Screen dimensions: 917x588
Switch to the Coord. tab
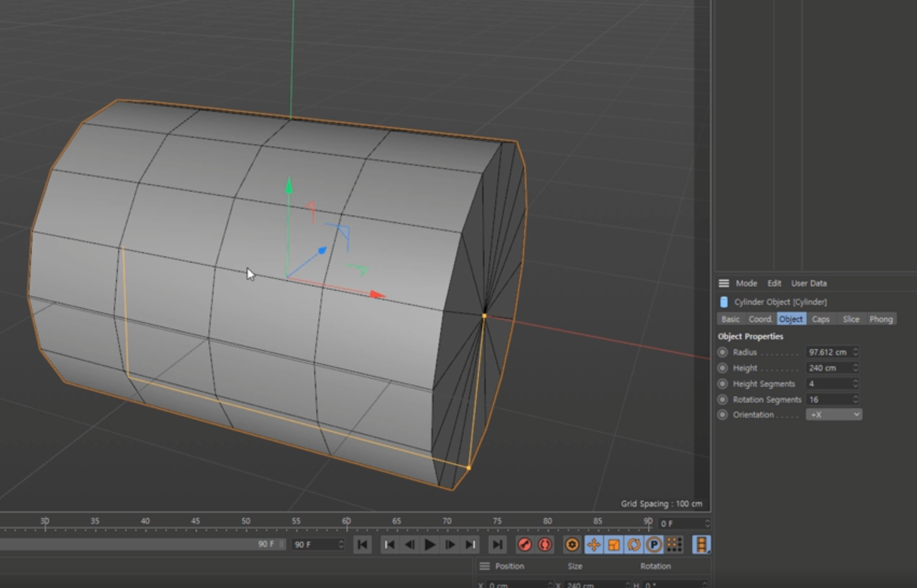pos(761,319)
